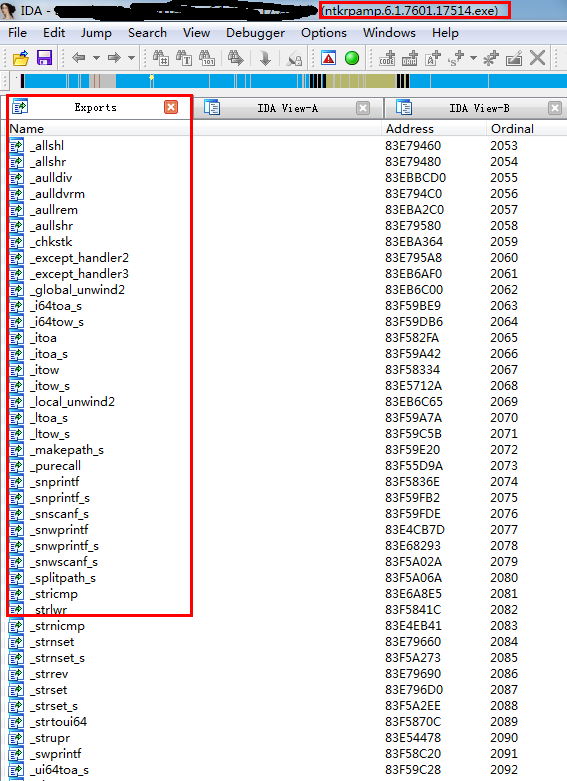Open the string style dropdown arrow
The width and height of the screenshot is (567, 781).
coord(473,58)
